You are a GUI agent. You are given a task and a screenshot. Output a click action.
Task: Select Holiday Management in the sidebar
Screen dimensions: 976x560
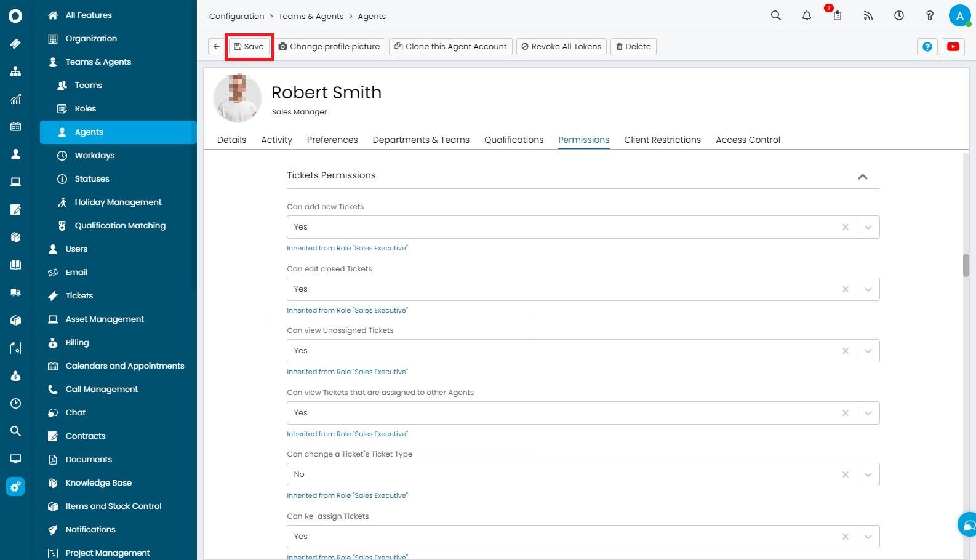(118, 202)
